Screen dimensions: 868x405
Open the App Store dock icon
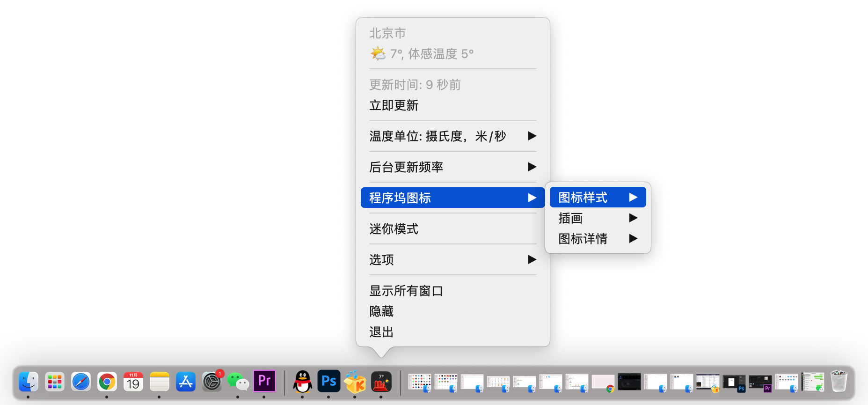point(185,382)
